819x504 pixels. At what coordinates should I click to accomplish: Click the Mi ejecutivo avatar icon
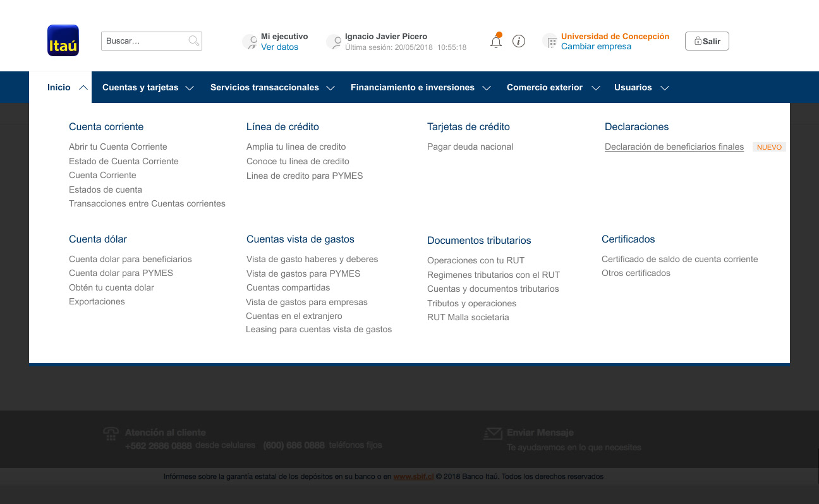[250, 42]
